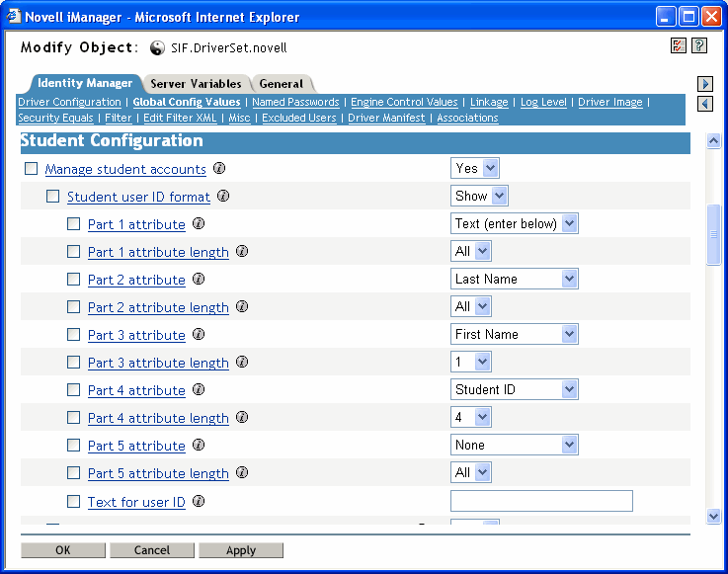728x574 pixels.
Task: Enable the Part 5 attribute checkbox
Action: tap(73, 446)
